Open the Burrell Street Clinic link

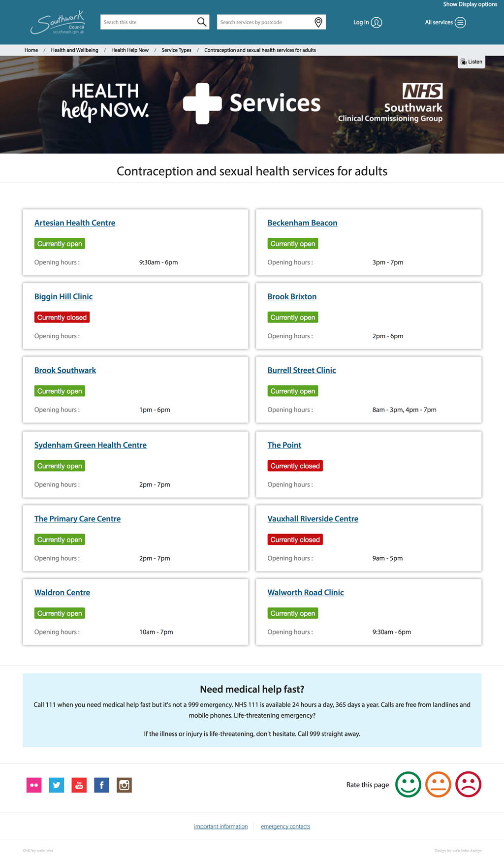302,370
